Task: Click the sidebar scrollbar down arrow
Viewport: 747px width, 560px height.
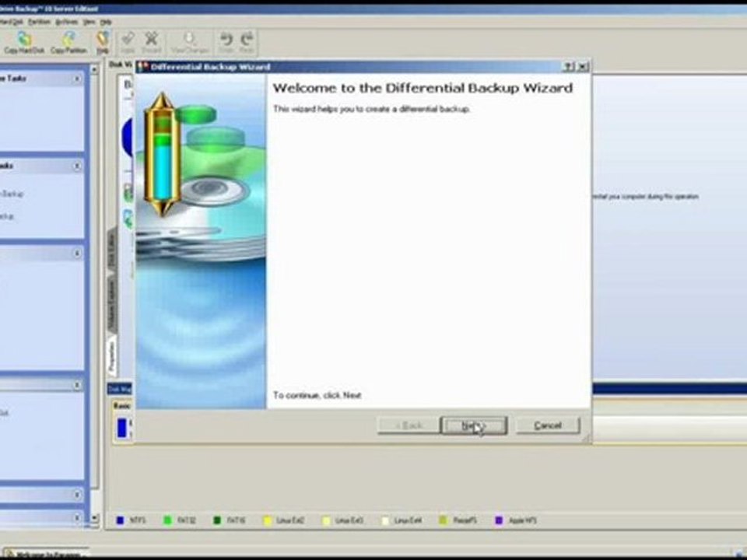Action: coord(94,518)
